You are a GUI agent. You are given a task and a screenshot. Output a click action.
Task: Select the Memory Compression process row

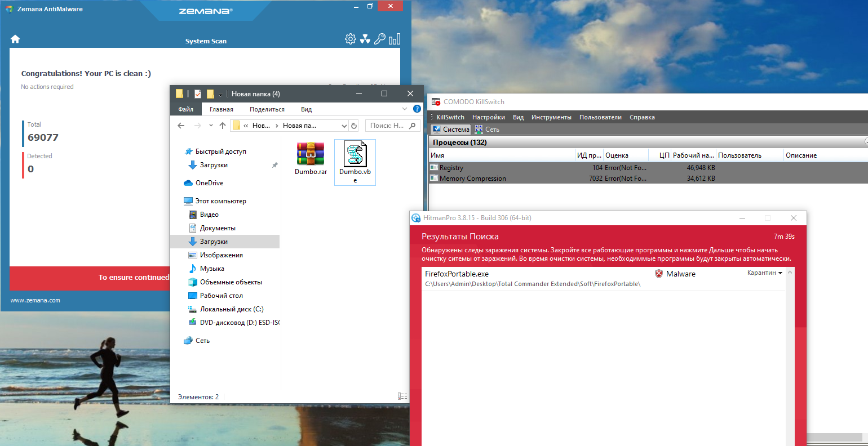tap(648, 178)
